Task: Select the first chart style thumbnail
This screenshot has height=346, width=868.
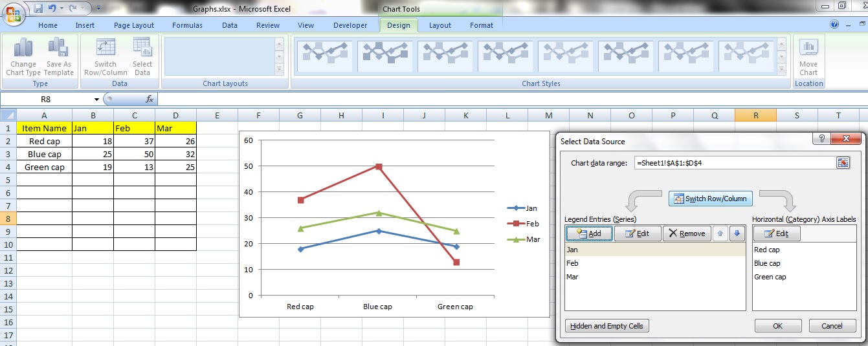Action: coord(325,54)
